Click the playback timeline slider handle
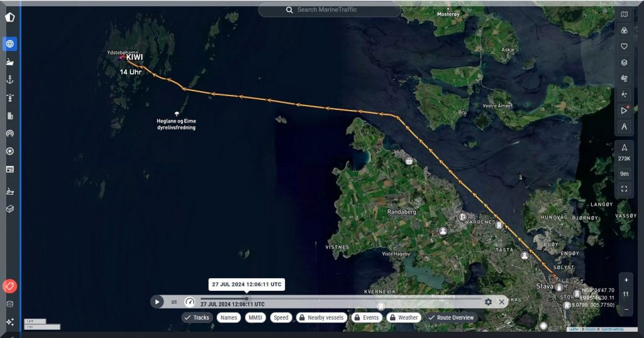 (247, 298)
